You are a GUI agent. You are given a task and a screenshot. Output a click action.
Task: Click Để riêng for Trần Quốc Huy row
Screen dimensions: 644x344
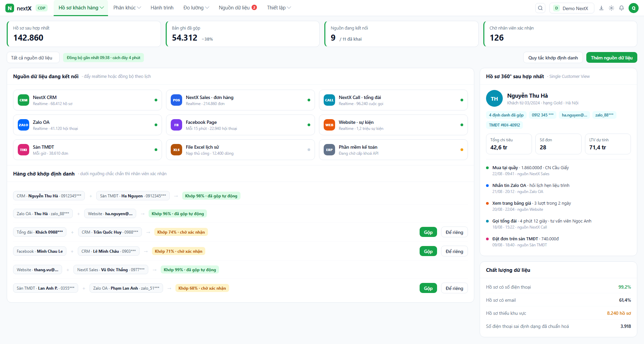coord(454,232)
